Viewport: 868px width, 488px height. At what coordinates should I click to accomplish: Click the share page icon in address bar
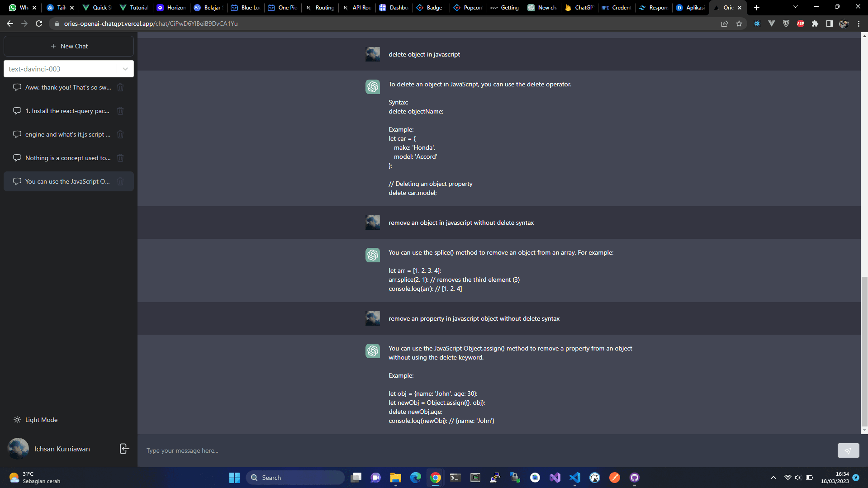[x=725, y=24]
